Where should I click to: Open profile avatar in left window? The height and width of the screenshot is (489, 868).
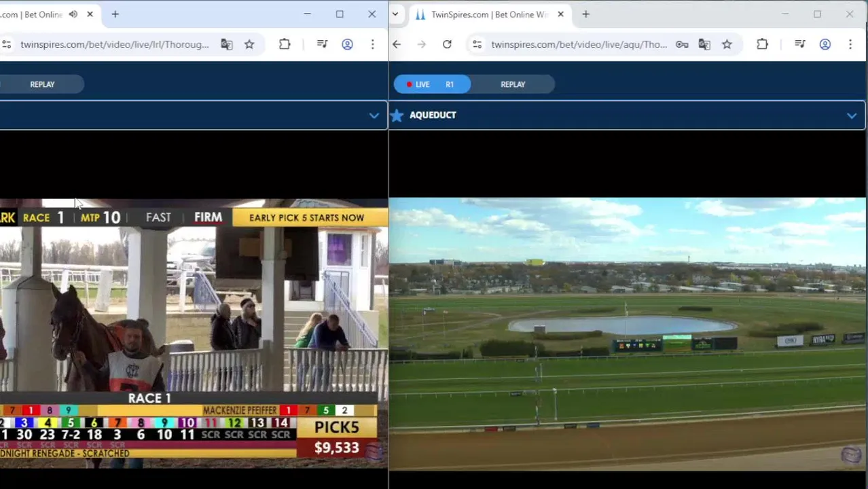coord(347,44)
